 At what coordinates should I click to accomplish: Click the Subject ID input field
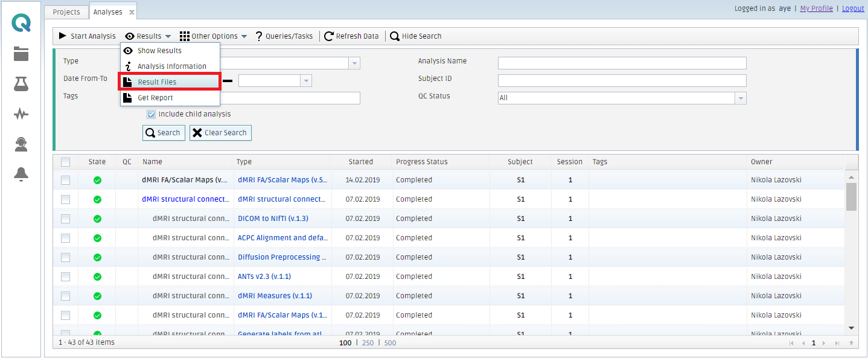tap(622, 80)
